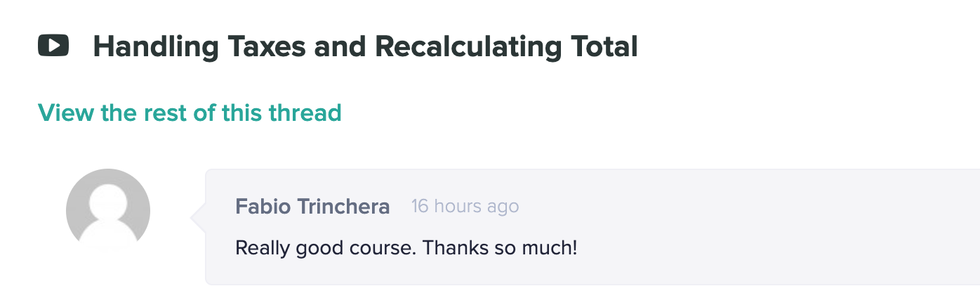Viewport: 980px width, 305px height.
Task: Click the comment bubble pointer arrow
Action: (198, 218)
